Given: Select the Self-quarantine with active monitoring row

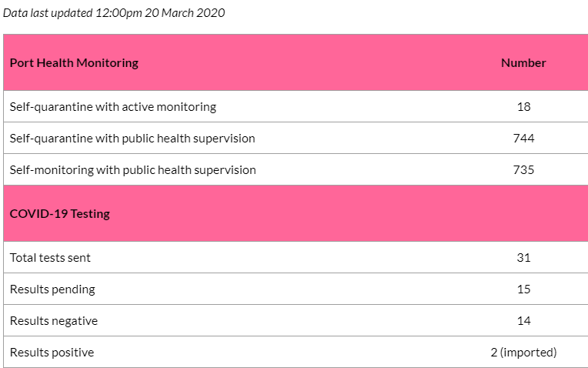Looking at the screenshot, I should point(296,106).
